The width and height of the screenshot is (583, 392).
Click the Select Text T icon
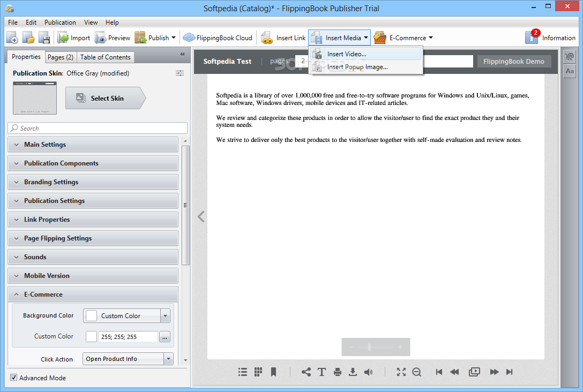(322, 372)
